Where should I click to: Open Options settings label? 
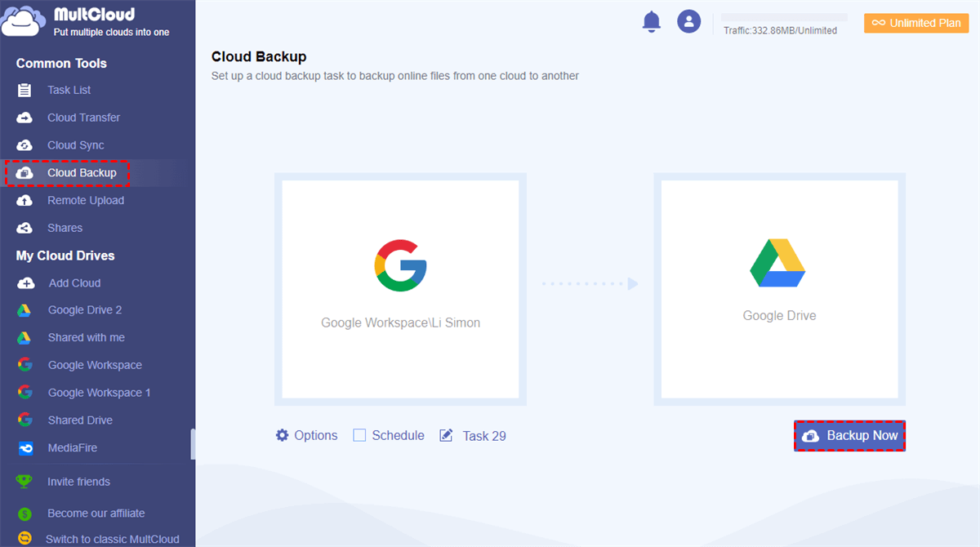coord(316,435)
